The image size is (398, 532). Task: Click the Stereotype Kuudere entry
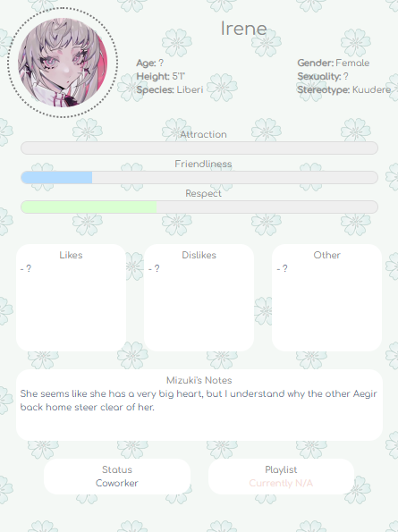344,90
